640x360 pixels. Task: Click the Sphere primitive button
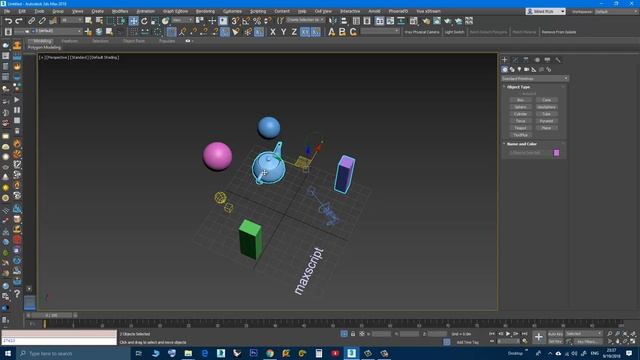point(520,107)
